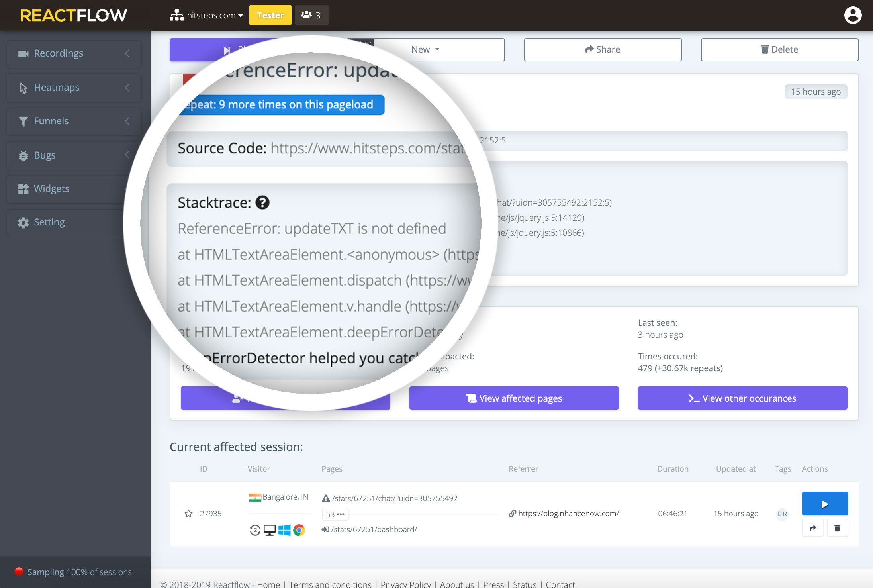Open the blog.nhancenow.com referrer link

click(x=568, y=514)
